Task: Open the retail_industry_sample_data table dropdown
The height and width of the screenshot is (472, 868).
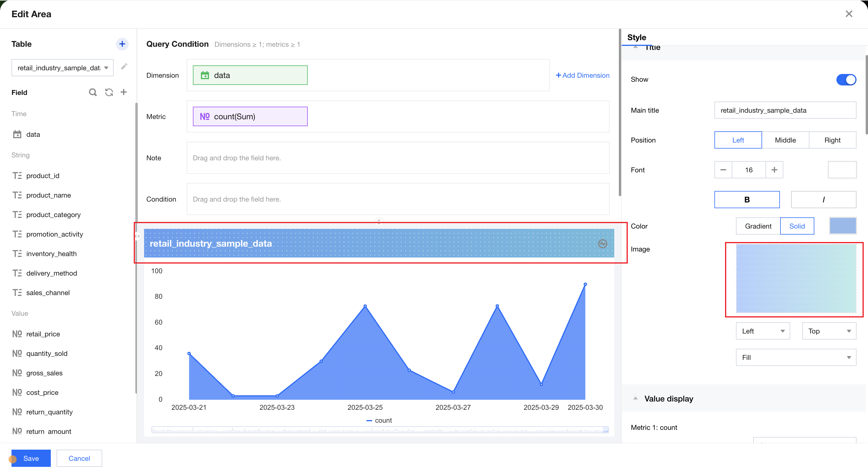Action: [62, 68]
